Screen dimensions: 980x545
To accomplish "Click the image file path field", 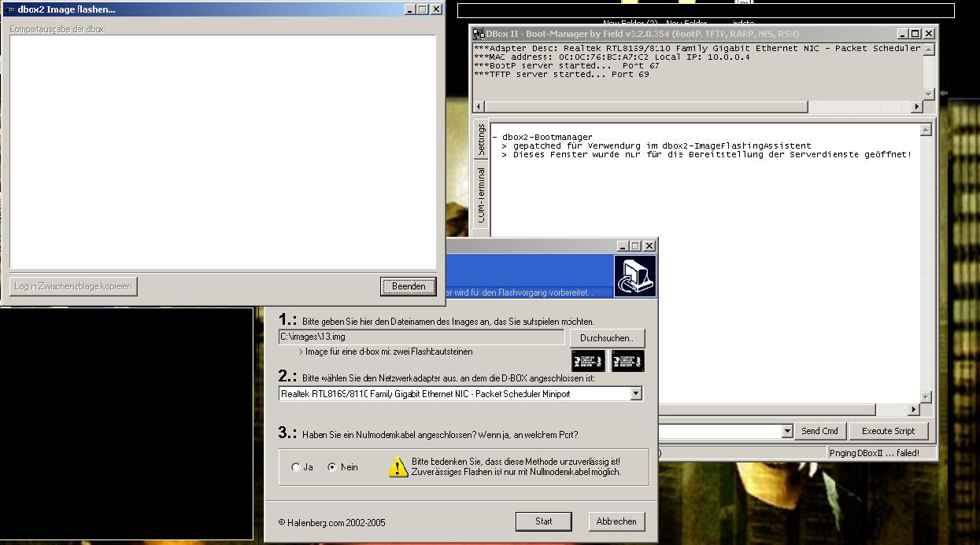I will point(421,337).
